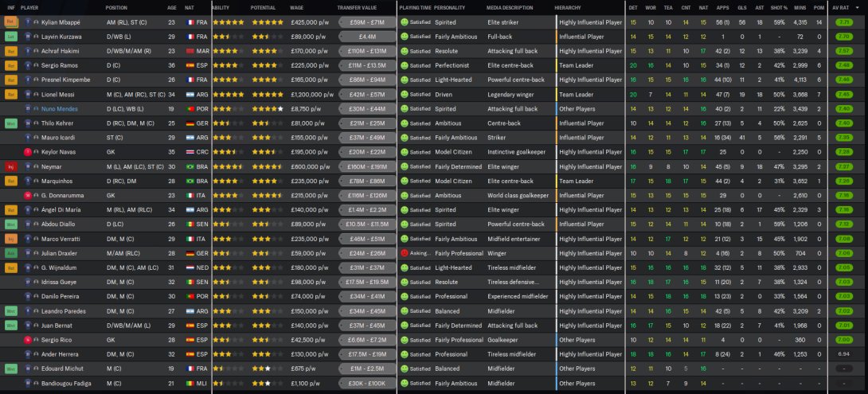868x394 pixels.
Task: Click the "World class goalkeeper" description
Action: (x=518, y=195)
